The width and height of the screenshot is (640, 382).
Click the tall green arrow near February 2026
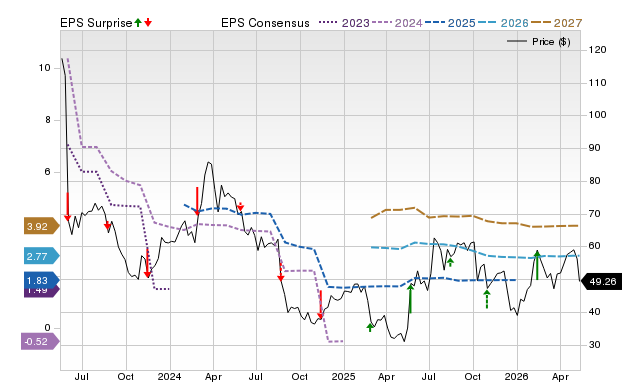click(x=537, y=265)
